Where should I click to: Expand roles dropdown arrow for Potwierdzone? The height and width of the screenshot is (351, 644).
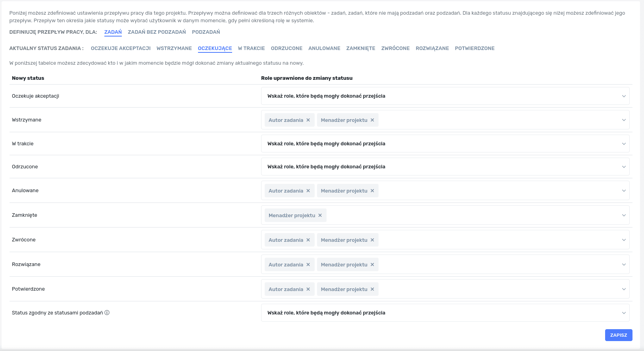[624, 289]
